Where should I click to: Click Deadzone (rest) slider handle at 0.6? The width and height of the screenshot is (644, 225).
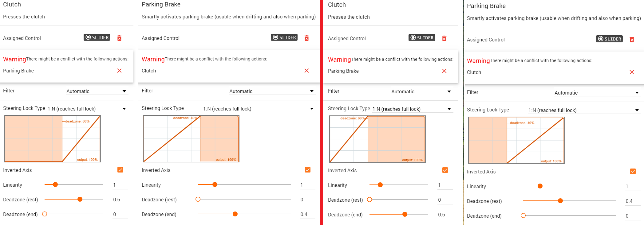80,199
